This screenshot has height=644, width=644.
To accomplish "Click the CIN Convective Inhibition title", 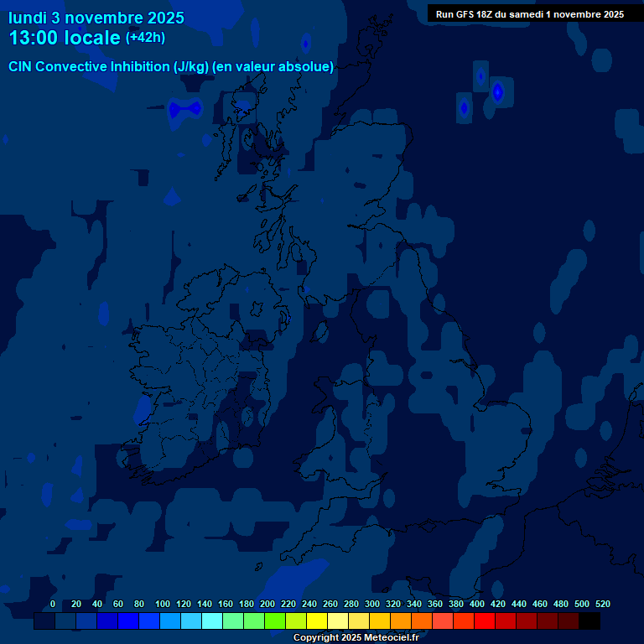I will tap(171, 67).
